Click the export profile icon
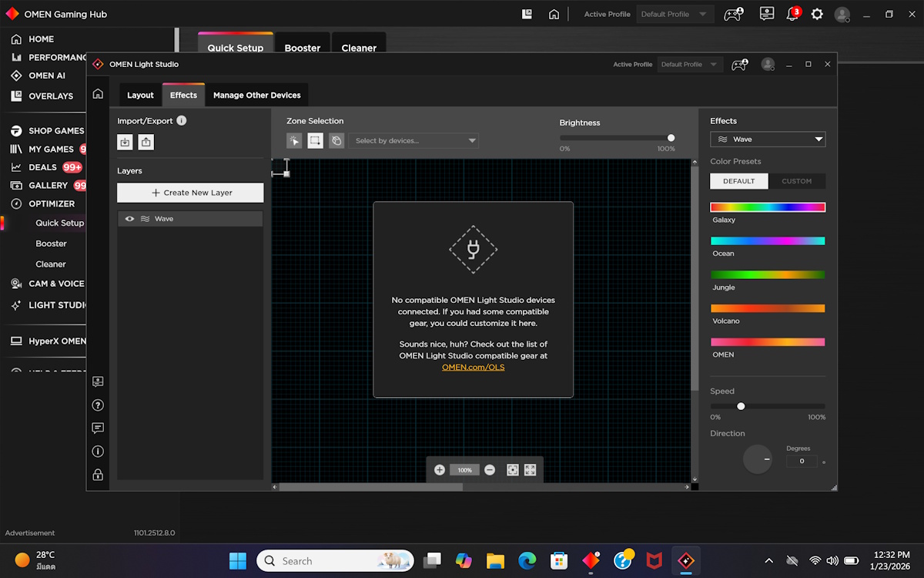 pos(146,142)
